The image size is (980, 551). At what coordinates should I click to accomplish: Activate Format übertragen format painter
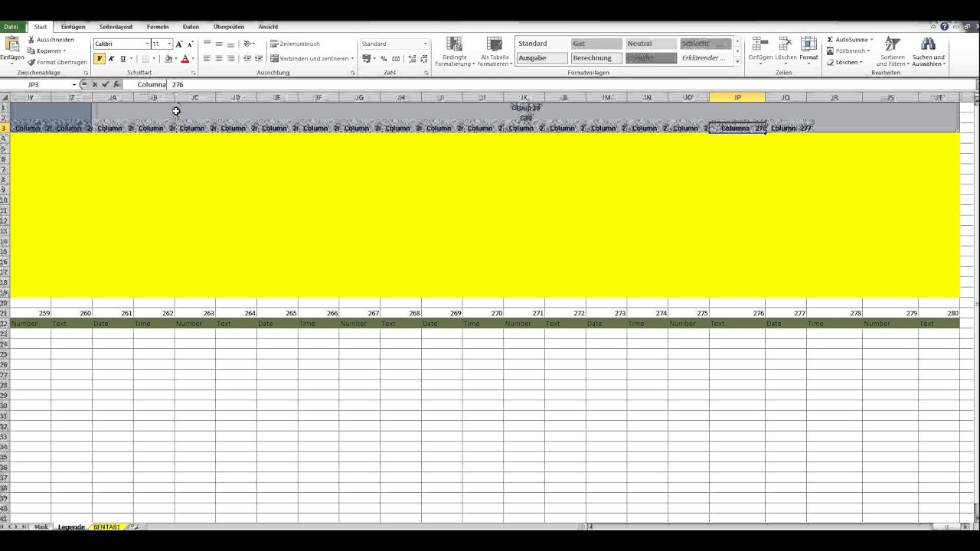tap(57, 62)
